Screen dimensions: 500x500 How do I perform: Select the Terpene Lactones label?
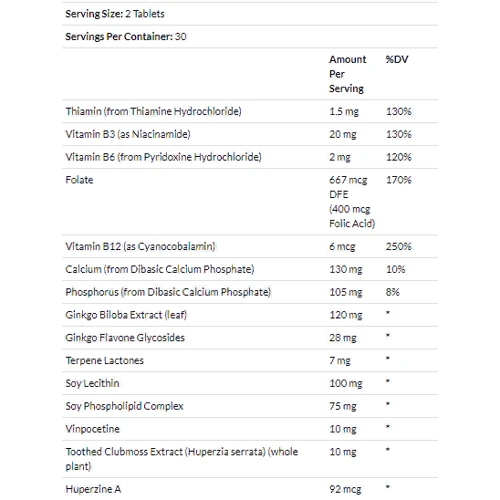pos(104,361)
